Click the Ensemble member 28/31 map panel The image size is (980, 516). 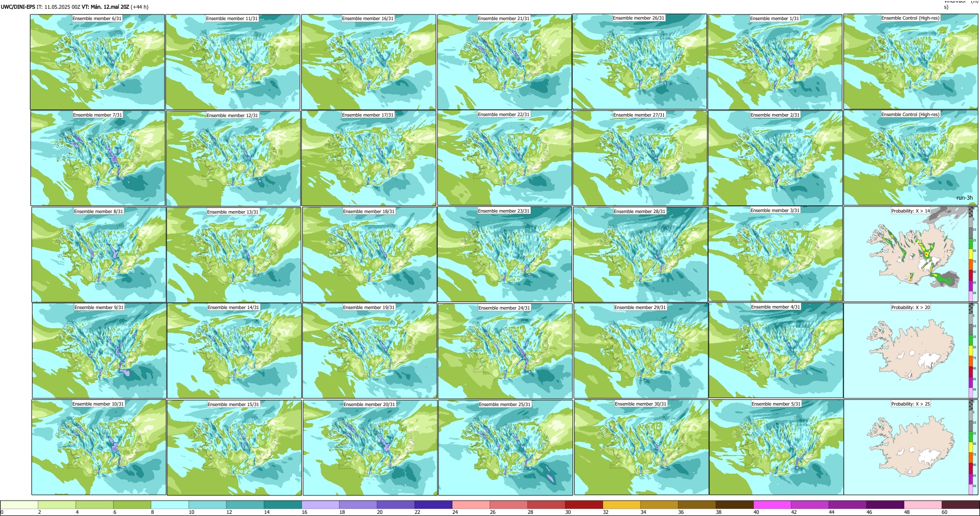pos(641,254)
